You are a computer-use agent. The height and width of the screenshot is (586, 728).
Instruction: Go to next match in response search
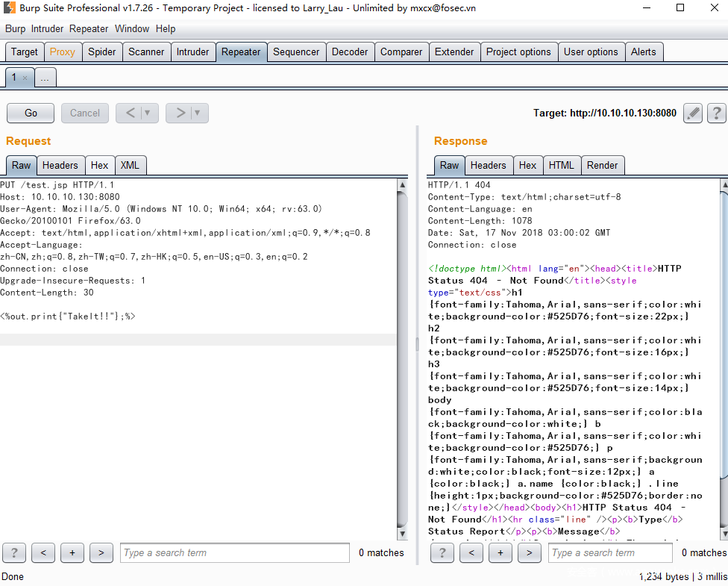pyautogui.click(x=529, y=553)
